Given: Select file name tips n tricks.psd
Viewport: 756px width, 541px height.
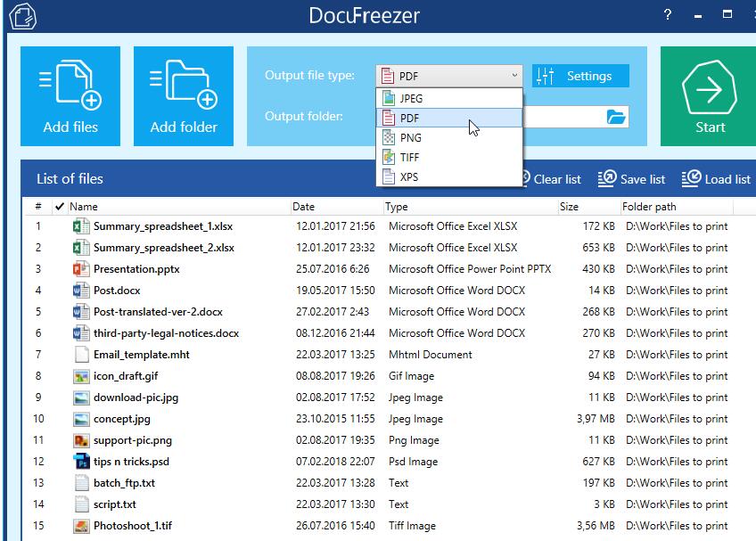Looking at the screenshot, I should [131, 462].
